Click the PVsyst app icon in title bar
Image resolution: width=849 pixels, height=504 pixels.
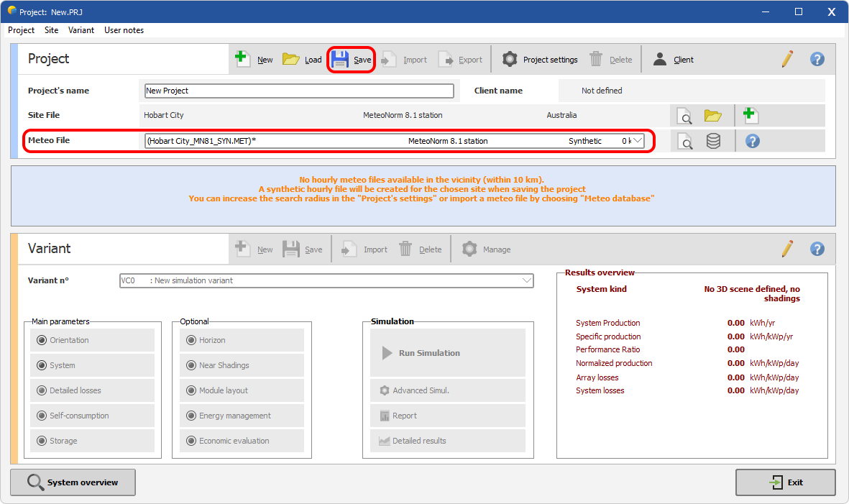click(12, 10)
